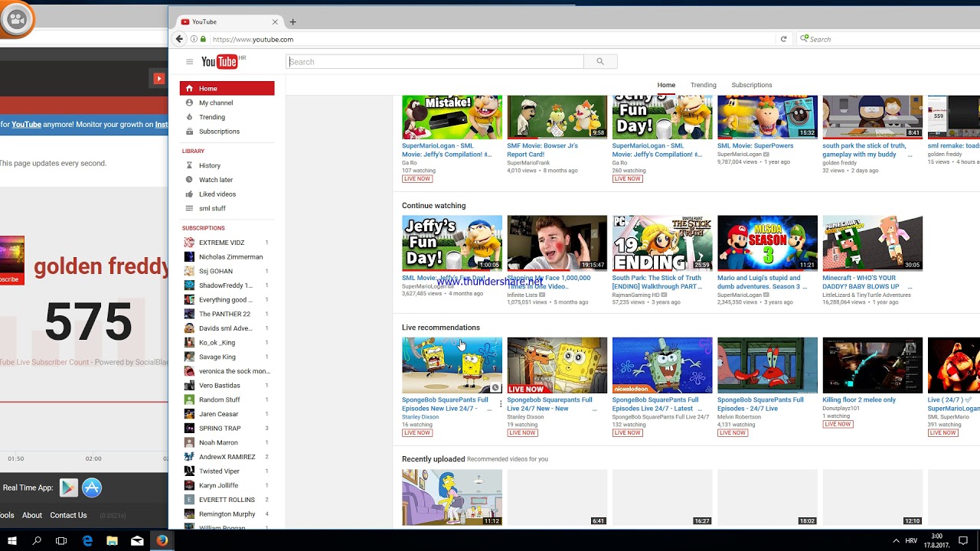This screenshot has width=980, height=551.
Task: Open options menu for Stanley Dixon SpongeBob video
Action: (x=501, y=404)
